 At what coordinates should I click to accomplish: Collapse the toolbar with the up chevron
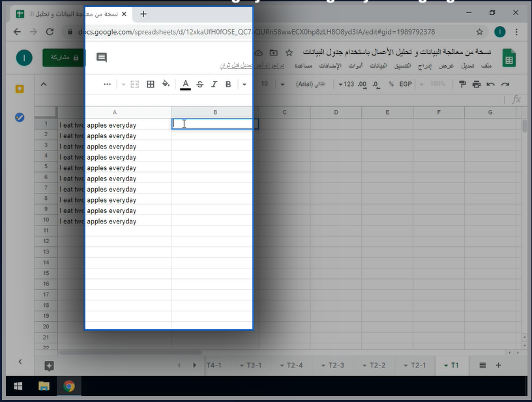44,84
